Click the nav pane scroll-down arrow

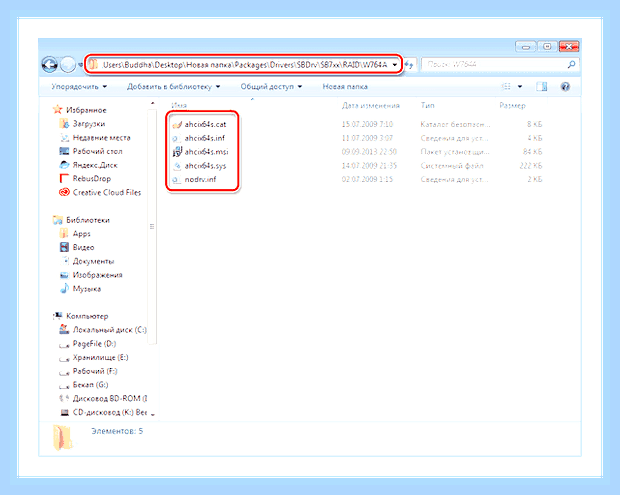coord(153,414)
